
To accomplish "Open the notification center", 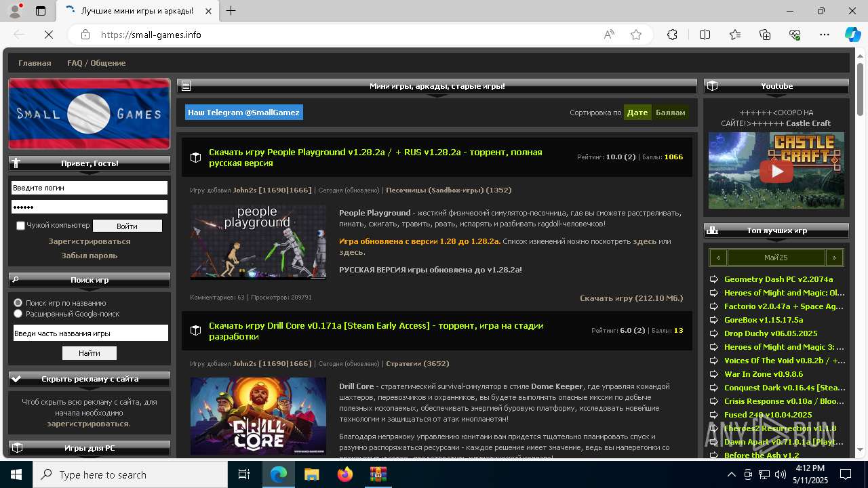I will pyautogui.click(x=846, y=474).
